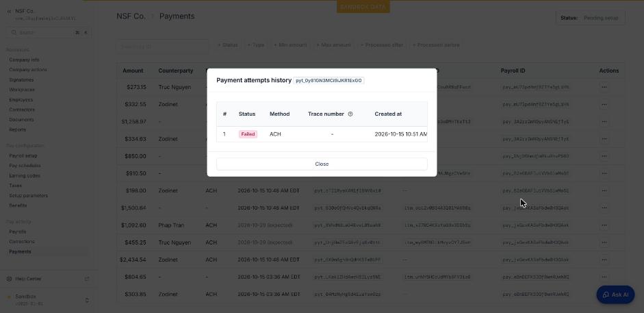Screen dimensions: 644x313
Task: Open actions menu for the $303.85 payment
Action: (x=604, y=294)
